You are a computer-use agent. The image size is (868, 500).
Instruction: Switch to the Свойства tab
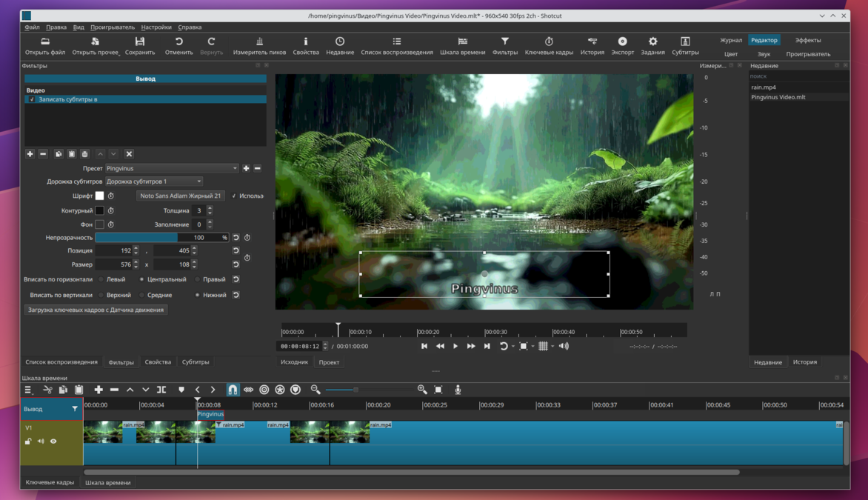point(158,362)
